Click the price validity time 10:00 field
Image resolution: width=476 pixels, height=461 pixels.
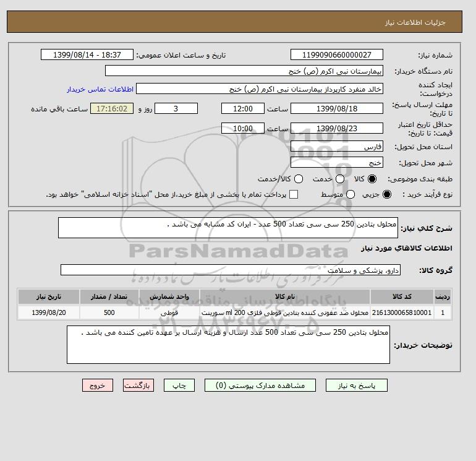click(x=243, y=128)
